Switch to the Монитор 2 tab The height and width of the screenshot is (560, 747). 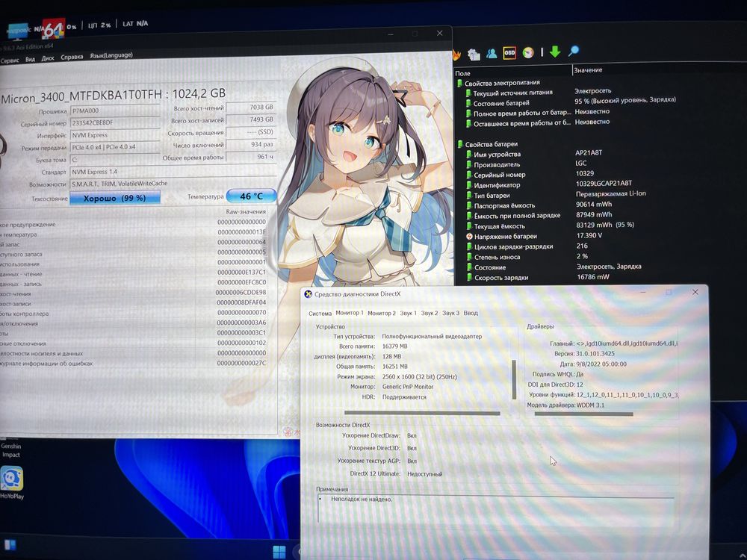(x=382, y=314)
